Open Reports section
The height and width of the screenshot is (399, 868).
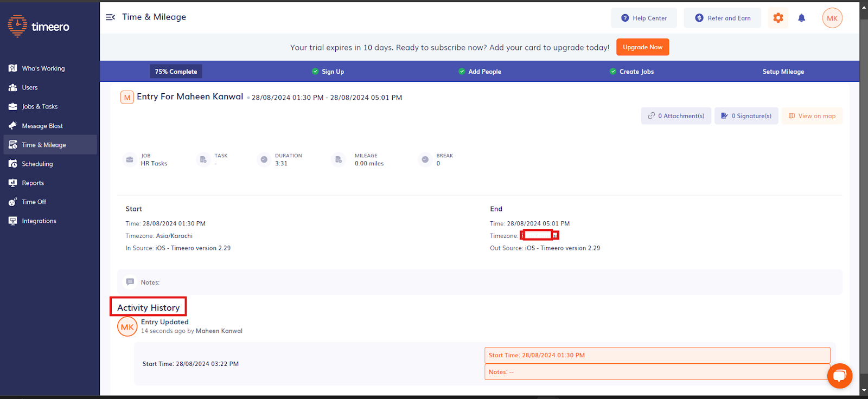click(33, 183)
